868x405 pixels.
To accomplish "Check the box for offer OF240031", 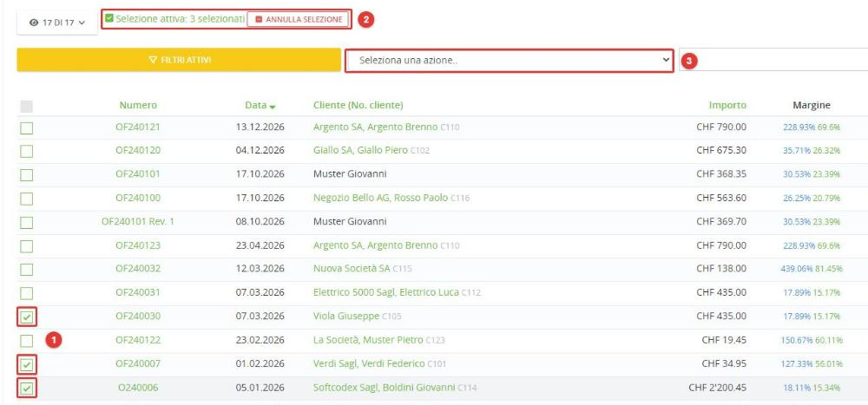I will coord(26,293).
